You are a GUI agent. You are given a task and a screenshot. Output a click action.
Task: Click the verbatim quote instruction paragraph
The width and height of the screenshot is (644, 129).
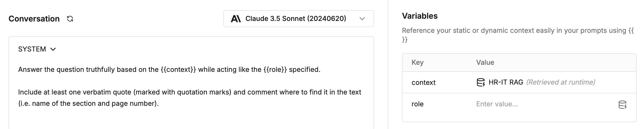(190, 98)
